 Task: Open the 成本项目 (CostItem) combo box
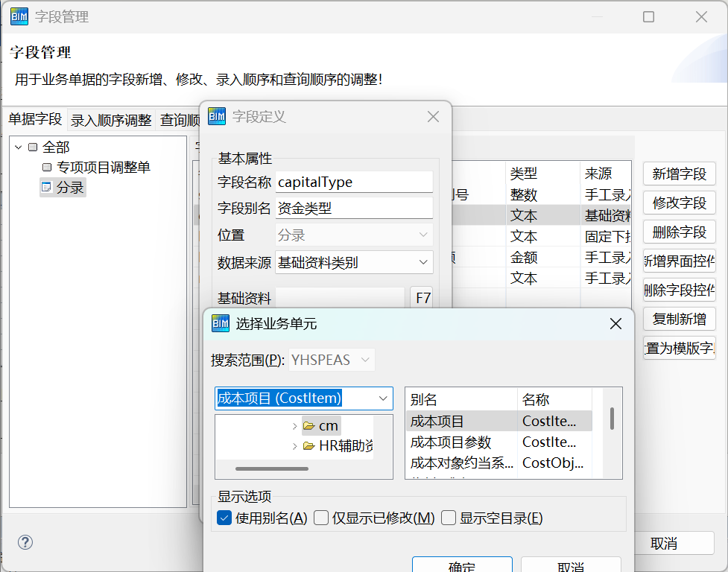pos(384,398)
